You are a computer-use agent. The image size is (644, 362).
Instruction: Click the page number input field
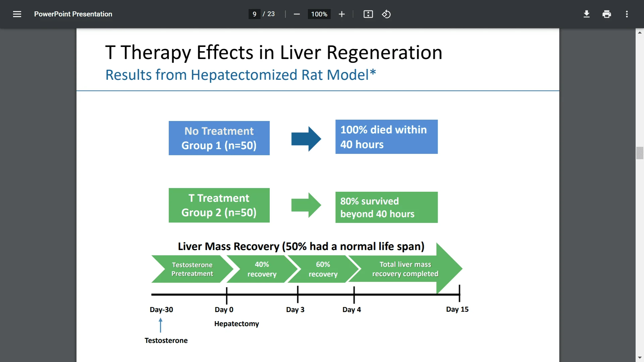(254, 14)
